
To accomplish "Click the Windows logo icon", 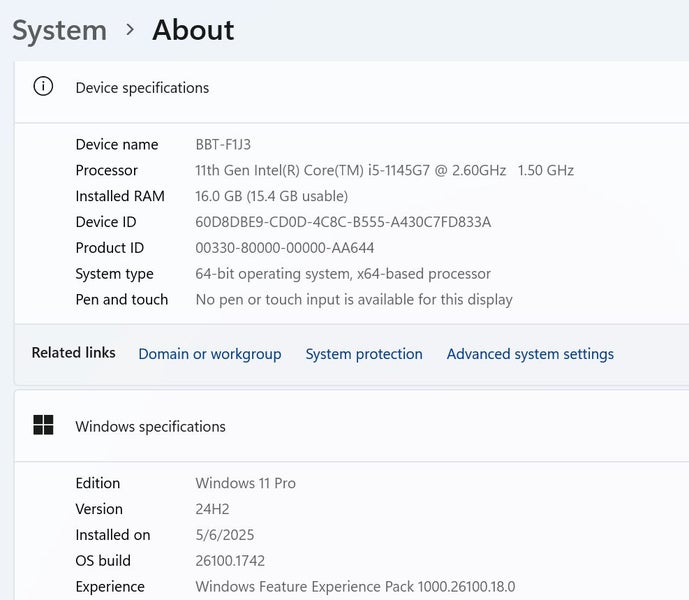I will click(x=43, y=425).
